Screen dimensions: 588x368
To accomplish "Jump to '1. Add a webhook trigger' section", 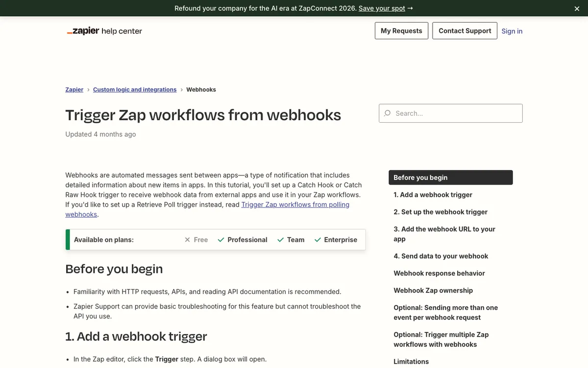I will [433, 195].
